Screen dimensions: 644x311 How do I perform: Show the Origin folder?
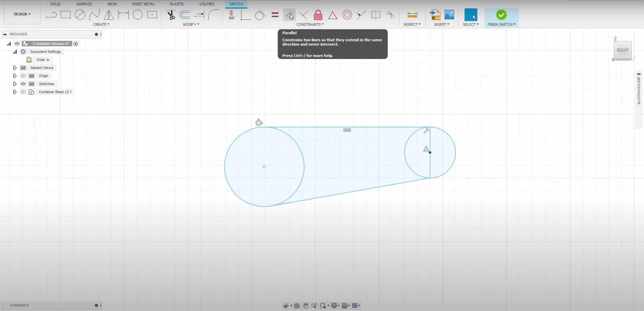coord(23,76)
